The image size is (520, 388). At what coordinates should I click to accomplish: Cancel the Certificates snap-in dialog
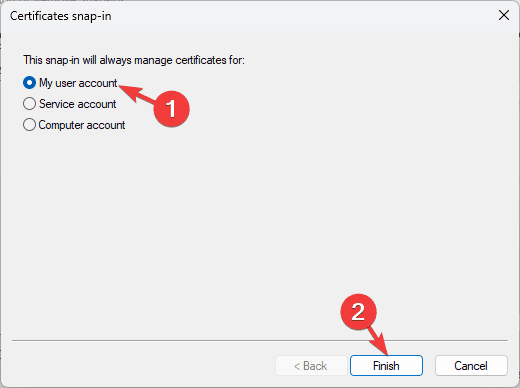(471, 366)
